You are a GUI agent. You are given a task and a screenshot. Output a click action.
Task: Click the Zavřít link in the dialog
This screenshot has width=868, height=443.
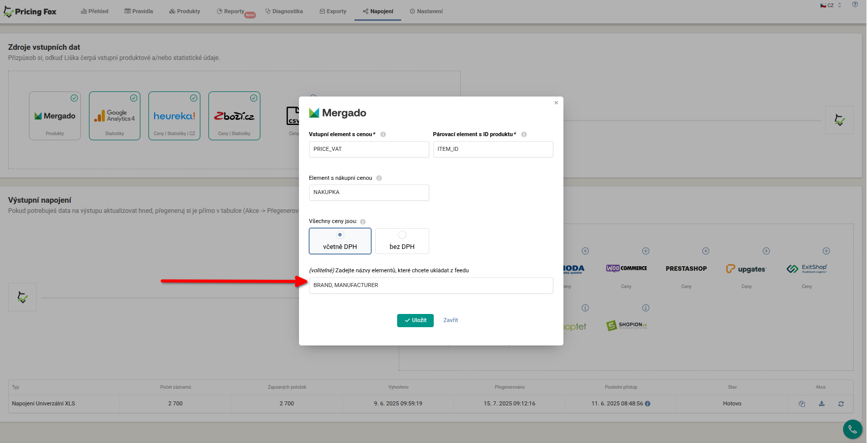coord(451,321)
